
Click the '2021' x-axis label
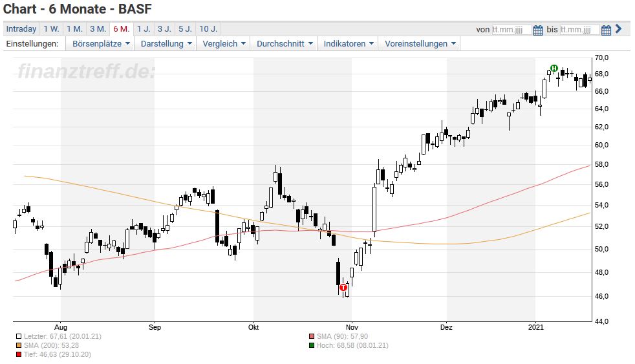click(x=536, y=327)
